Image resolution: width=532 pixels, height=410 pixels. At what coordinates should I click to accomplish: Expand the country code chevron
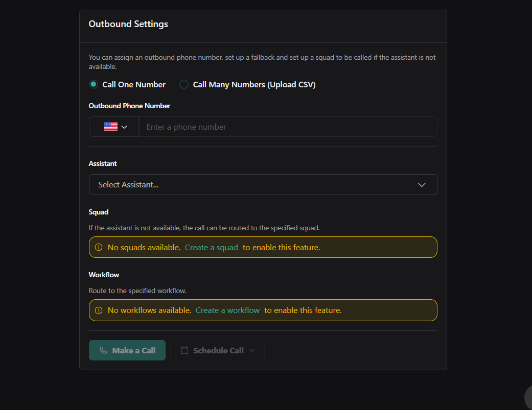coord(124,127)
